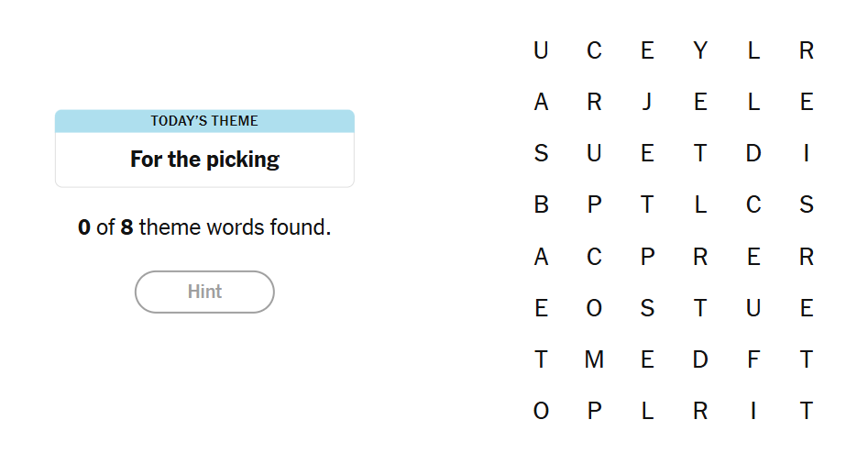Screen dimensions: 868x475
Task: Select the letter L in the bottom row
Action: click(647, 412)
